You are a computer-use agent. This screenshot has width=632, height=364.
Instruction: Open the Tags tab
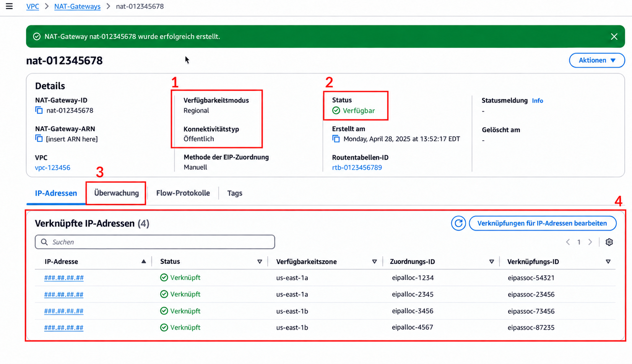pos(235,193)
